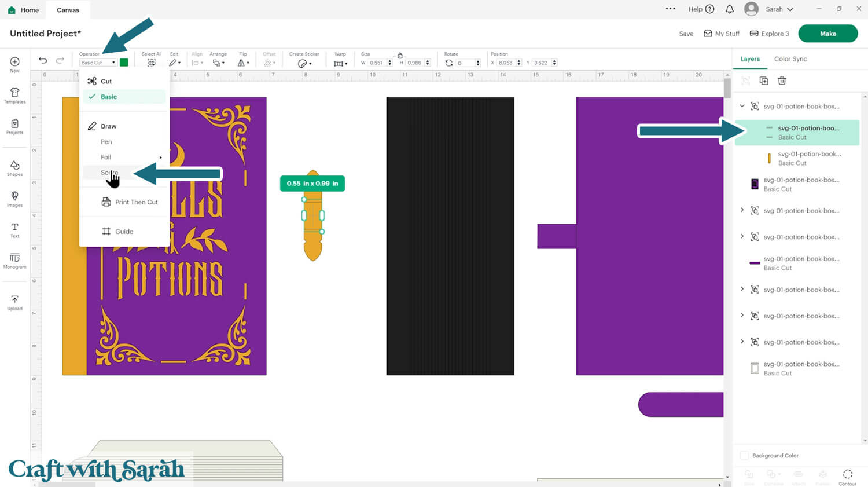Open the Operation dropdown

click(98, 63)
